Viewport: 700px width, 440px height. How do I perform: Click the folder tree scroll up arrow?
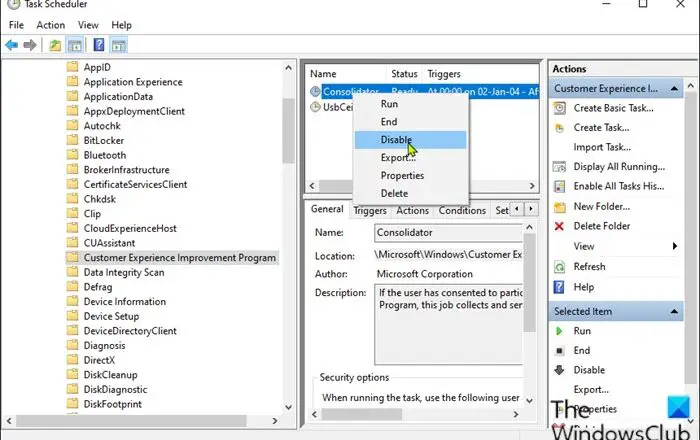click(x=288, y=68)
